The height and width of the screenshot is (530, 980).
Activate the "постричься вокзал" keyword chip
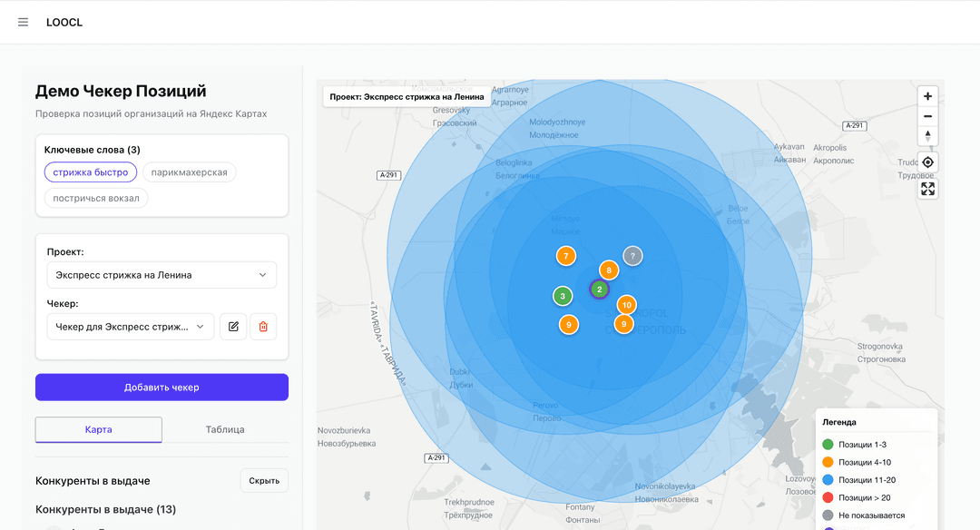pos(96,198)
